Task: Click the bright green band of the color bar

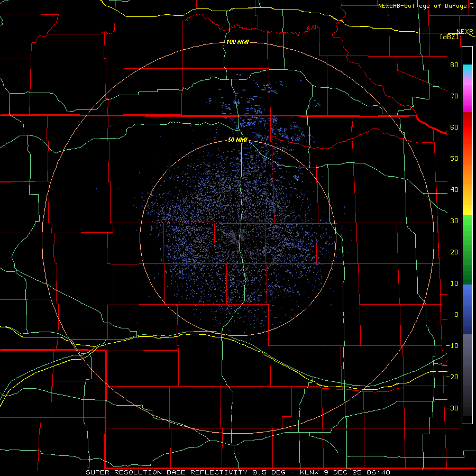Action: tap(467, 226)
